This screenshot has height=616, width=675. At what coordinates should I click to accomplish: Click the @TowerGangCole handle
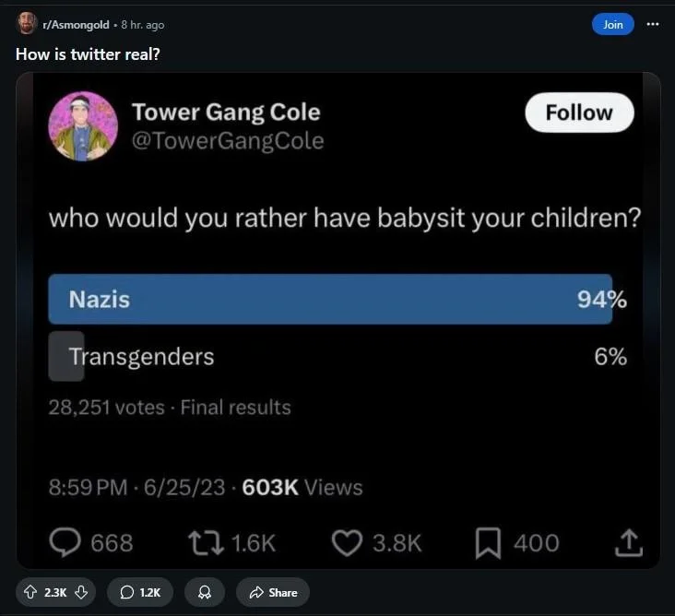[x=228, y=140]
